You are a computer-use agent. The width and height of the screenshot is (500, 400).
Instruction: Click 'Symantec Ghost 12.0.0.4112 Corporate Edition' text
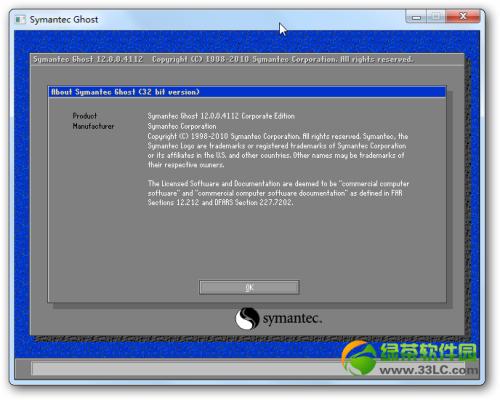click(221, 116)
